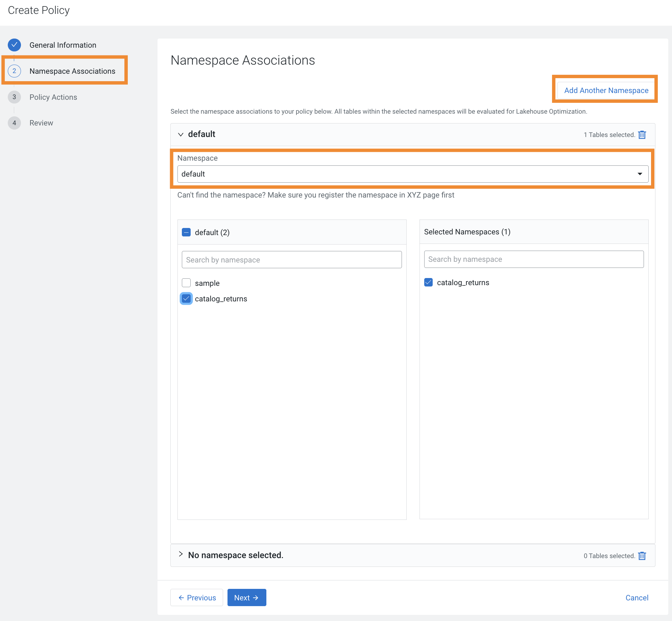Uncheck catalog_returns under Selected Namespaces

(428, 282)
